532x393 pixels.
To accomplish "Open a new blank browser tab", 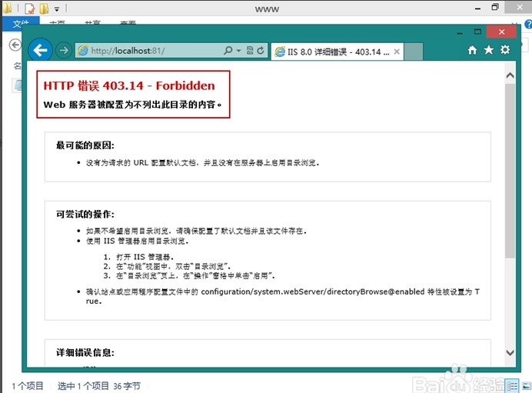I will pos(414,52).
